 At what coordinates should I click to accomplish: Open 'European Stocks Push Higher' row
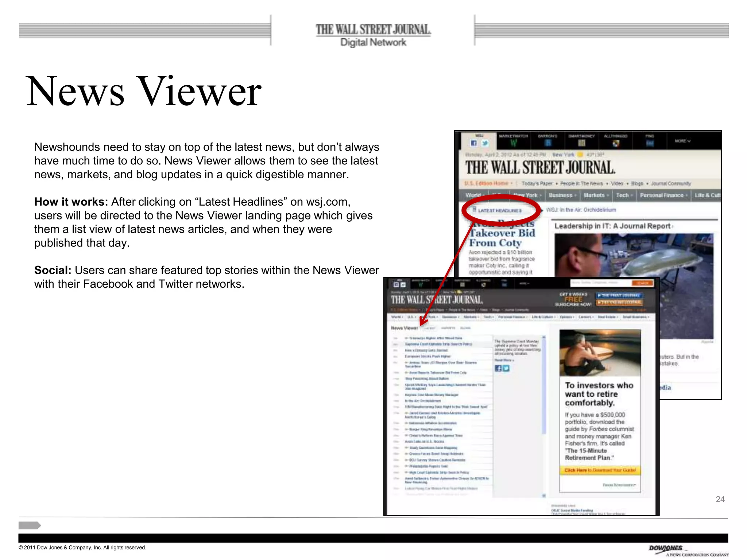[x=442, y=357]
